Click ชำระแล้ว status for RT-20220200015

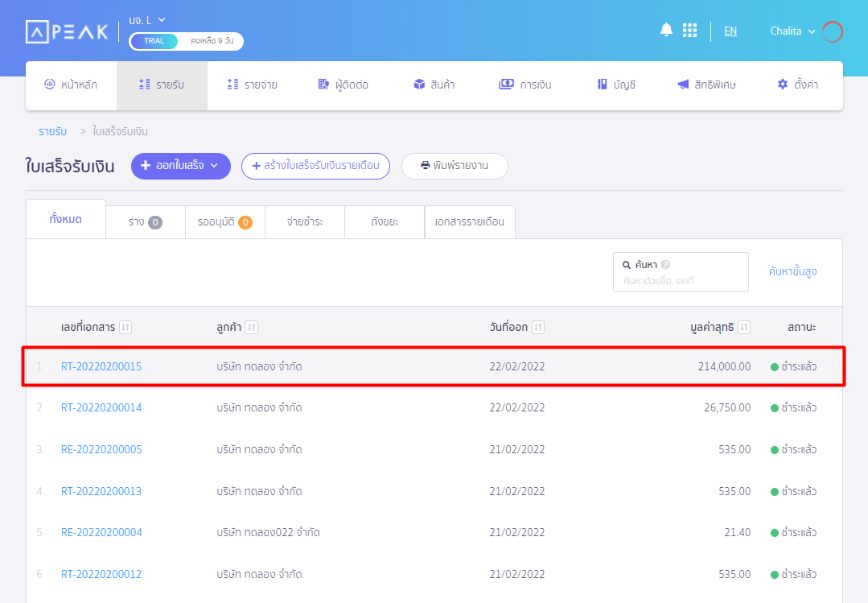[x=794, y=366]
